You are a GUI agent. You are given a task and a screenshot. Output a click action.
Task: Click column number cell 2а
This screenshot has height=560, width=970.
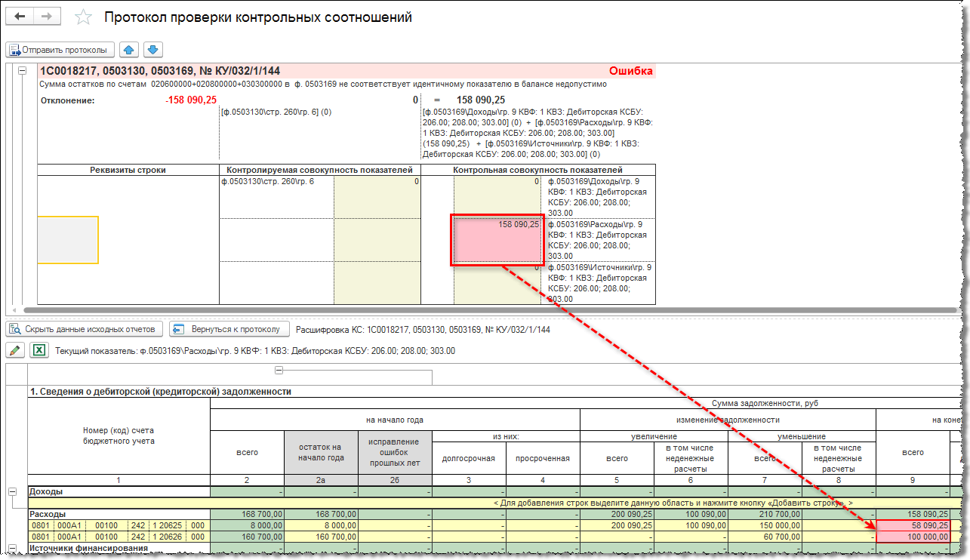point(322,479)
